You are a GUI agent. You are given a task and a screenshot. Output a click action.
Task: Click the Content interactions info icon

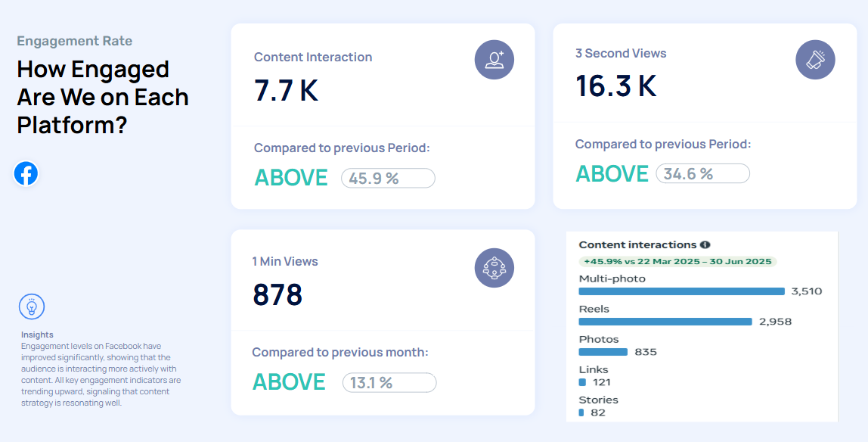tap(705, 245)
